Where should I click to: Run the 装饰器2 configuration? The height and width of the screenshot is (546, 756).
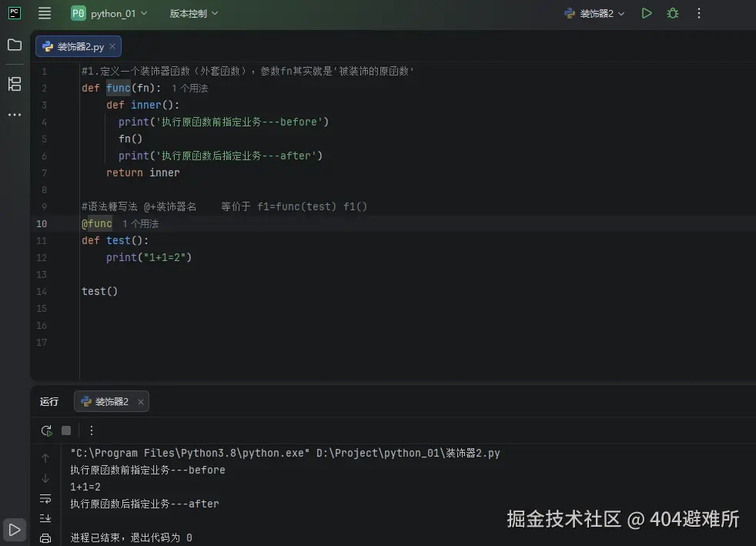tap(647, 13)
